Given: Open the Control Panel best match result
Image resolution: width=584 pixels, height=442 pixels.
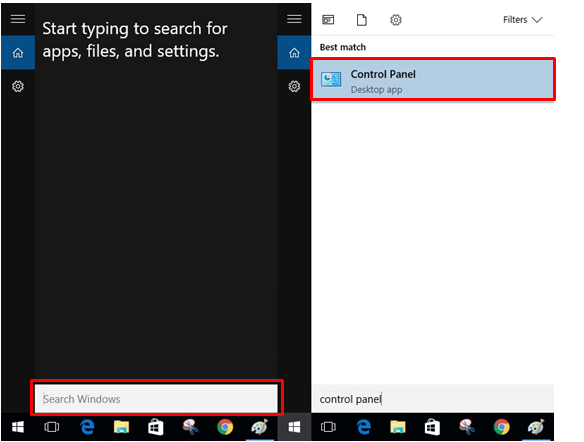Looking at the screenshot, I should pyautogui.click(x=433, y=80).
